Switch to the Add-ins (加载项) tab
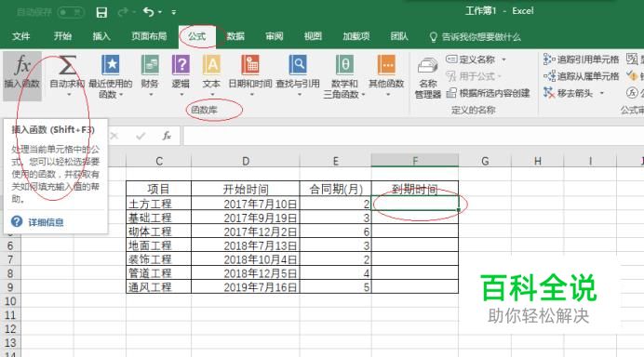The width and height of the screenshot is (644, 357). click(356, 36)
